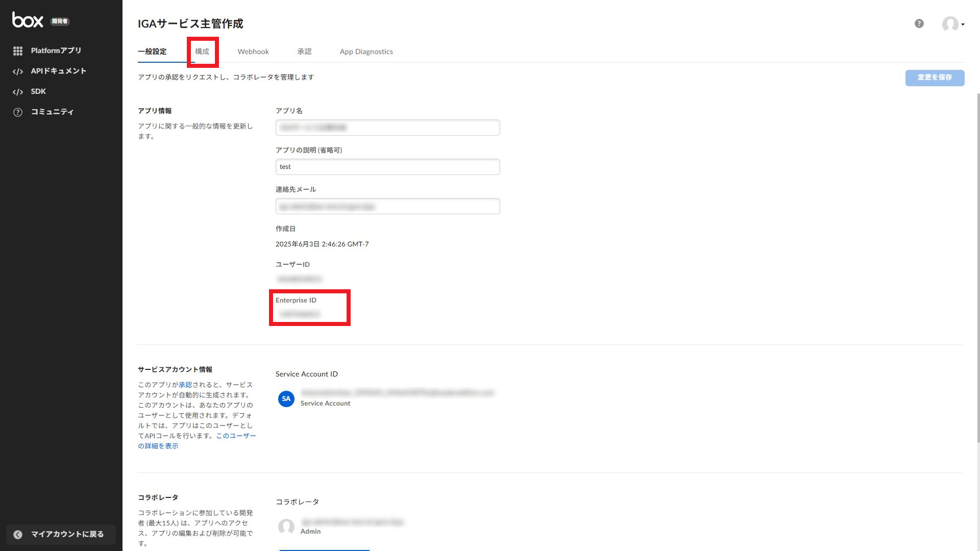Open the help question mark icon
This screenshot has width=980, height=551.
(919, 23)
